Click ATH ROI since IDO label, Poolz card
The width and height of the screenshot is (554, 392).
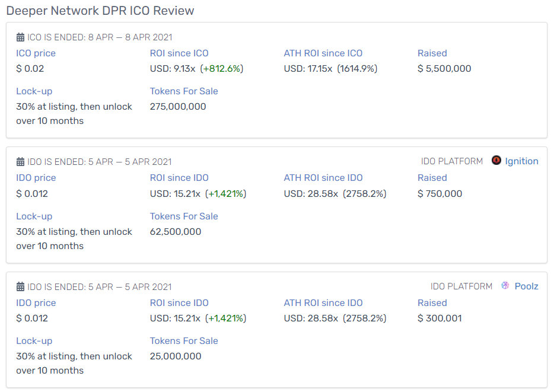(x=323, y=303)
